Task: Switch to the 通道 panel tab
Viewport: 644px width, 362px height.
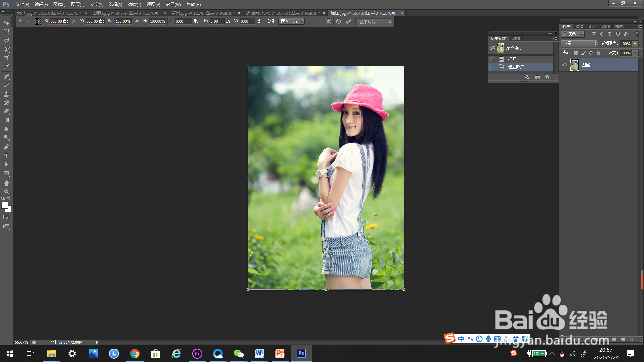Action: (579, 26)
